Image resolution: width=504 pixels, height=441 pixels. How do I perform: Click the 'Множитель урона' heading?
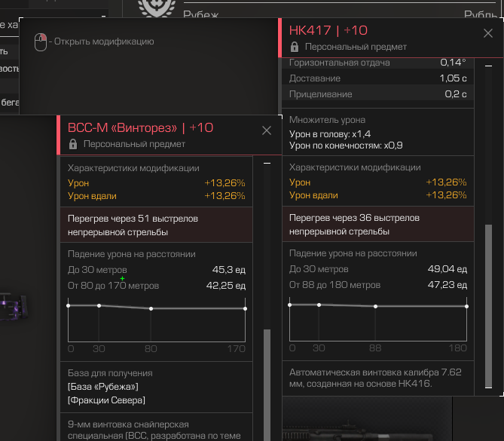(327, 120)
